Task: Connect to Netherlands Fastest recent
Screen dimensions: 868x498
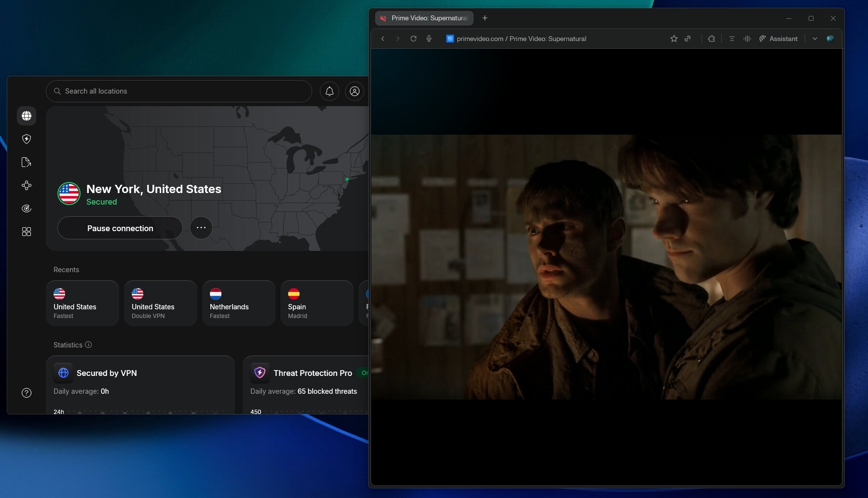Action: pyautogui.click(x=239, y=304)
